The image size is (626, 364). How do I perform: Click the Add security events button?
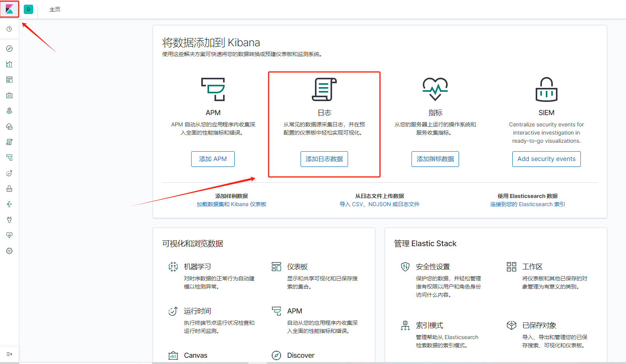[547, 159]
